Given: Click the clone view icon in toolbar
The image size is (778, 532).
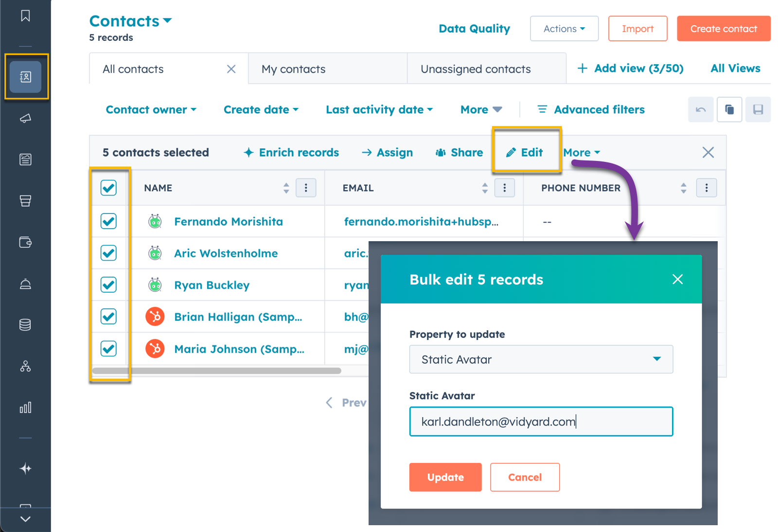Looking at the screenshot, I should pyautogui.click(x=729, y=109).
